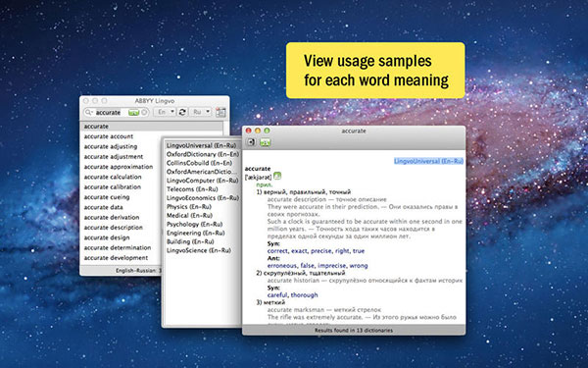Select 'accurate' in the word list
The image size is (588, 368).
(x=152, y=127)
